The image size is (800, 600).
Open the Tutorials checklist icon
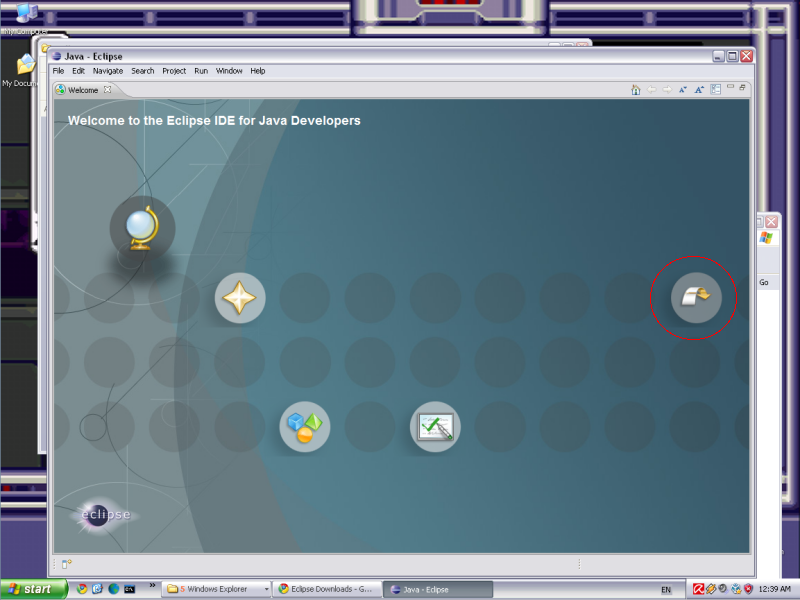click(435, 428)
